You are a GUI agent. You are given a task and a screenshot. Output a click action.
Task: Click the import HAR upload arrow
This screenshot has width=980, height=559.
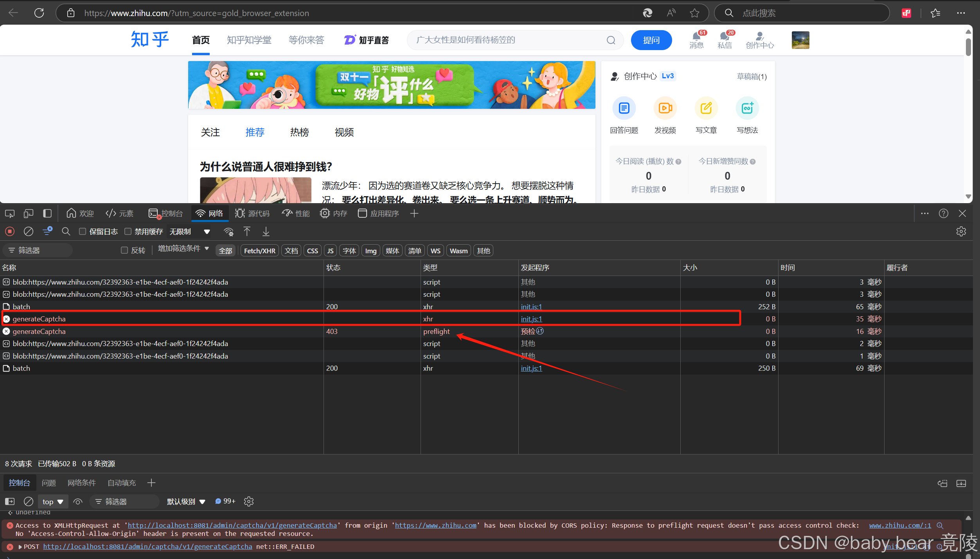(x=247, y=232)
